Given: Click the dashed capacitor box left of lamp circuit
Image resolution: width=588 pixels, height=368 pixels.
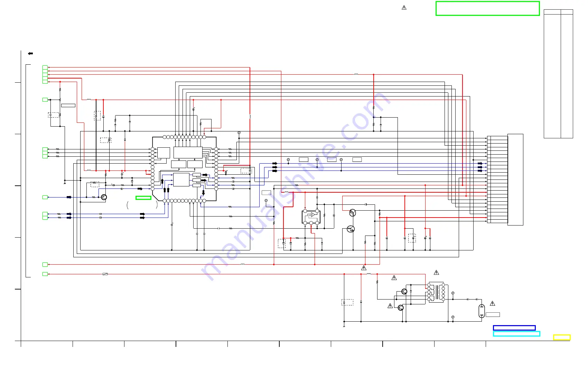Looking at the screenshot, I should click(347, 302).
